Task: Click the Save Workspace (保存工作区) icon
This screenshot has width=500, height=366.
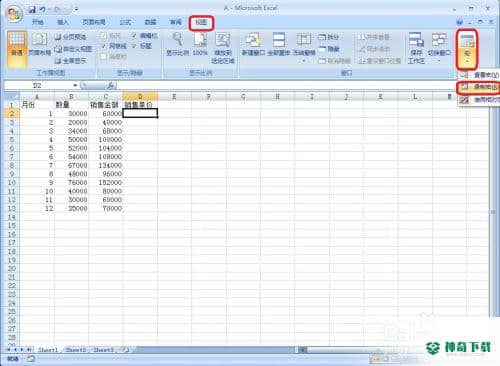Action: (416, 48)
